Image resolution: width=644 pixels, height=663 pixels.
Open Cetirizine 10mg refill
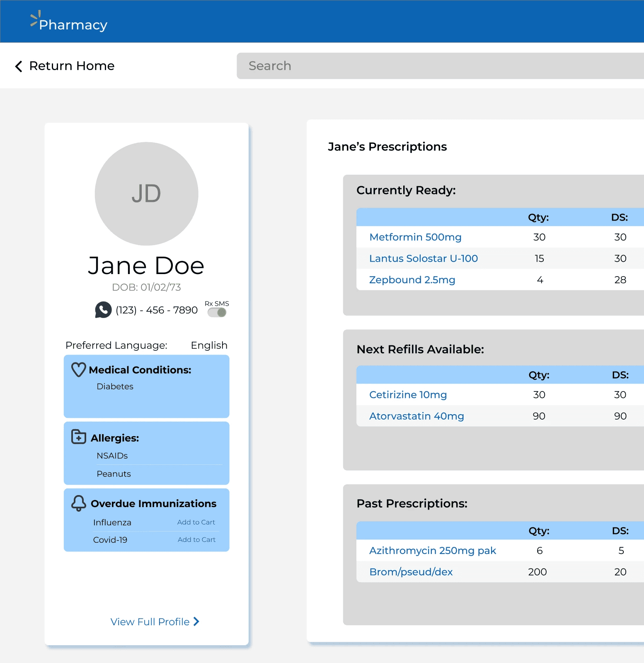[408, 395]
